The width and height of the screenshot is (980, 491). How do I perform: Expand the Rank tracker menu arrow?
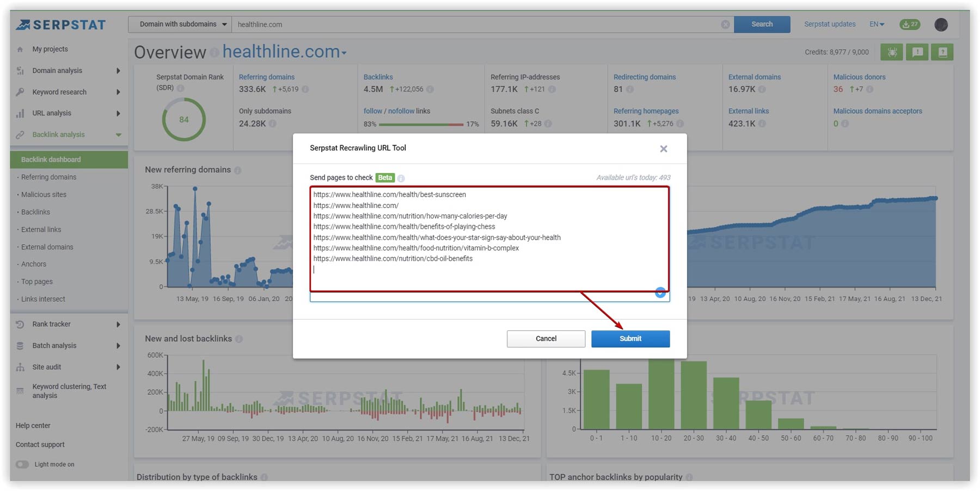pyautogui.click(x=118, y=324)
